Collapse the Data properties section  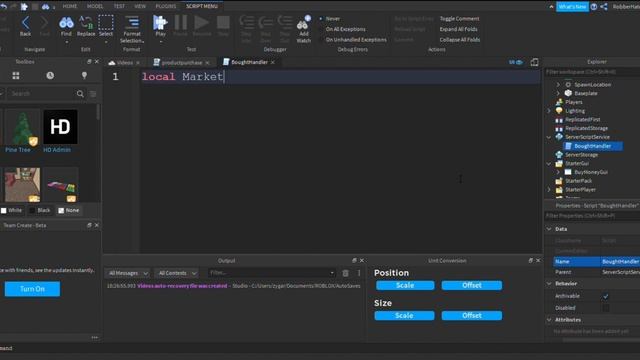tap(549, 229)
